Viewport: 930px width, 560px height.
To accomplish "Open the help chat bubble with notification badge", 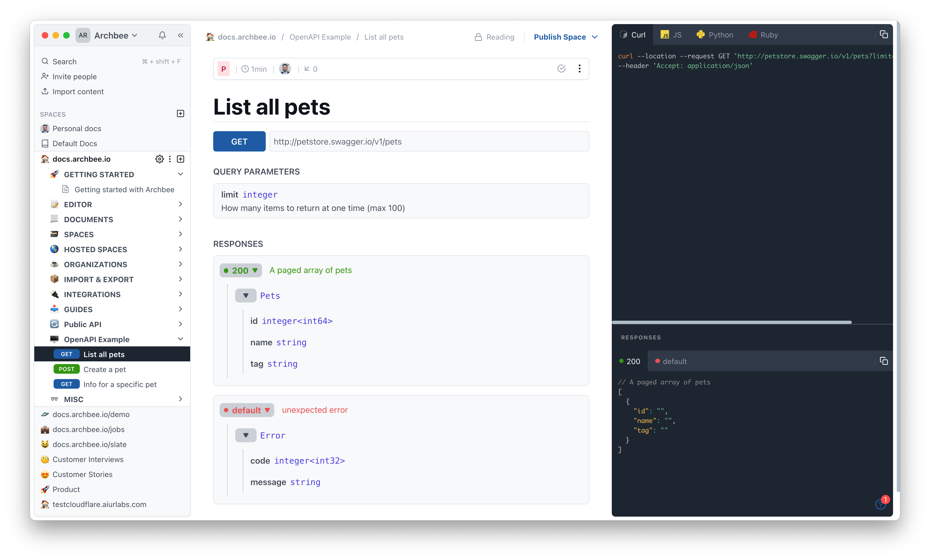I will [x=881, y=504].
